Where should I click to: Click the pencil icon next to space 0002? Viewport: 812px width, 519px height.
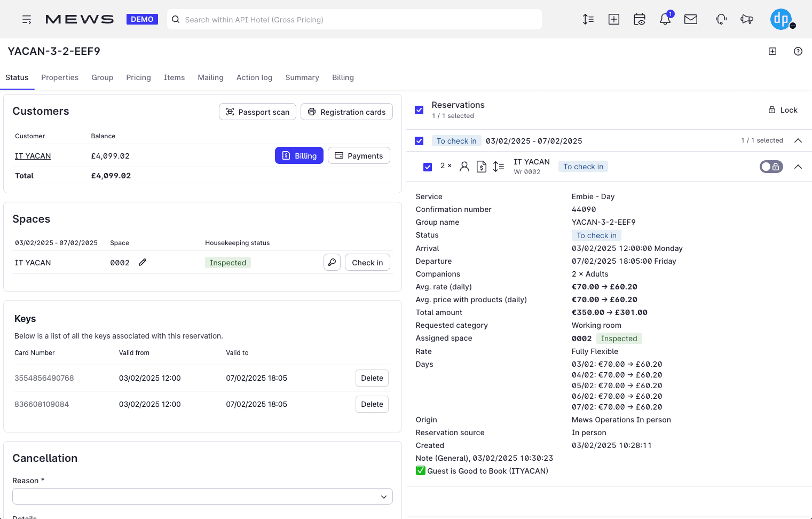point(143,262)
